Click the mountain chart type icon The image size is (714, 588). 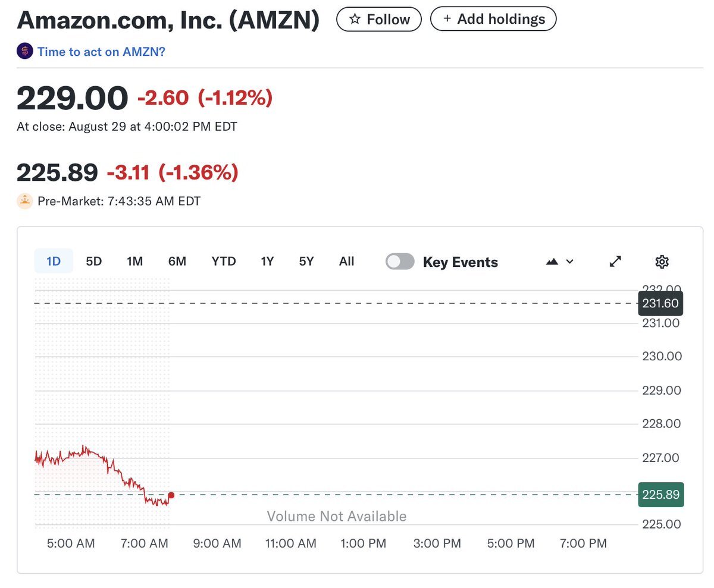(x=552, y=262)
